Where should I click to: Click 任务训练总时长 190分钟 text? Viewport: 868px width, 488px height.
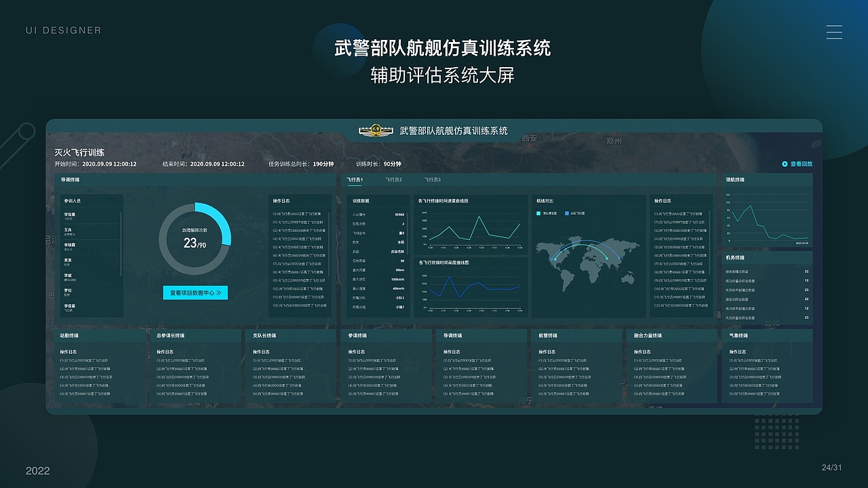point(301,164)
